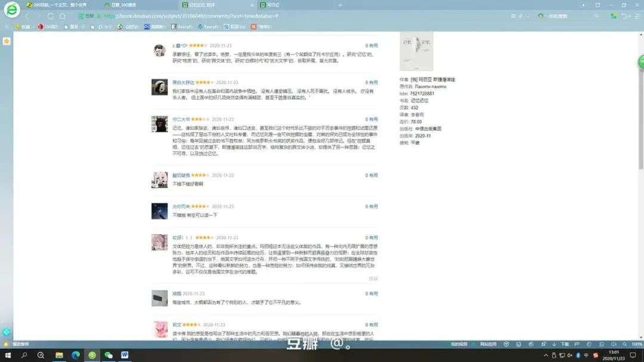Open the Sogou input method tray icon

[596, 355]
